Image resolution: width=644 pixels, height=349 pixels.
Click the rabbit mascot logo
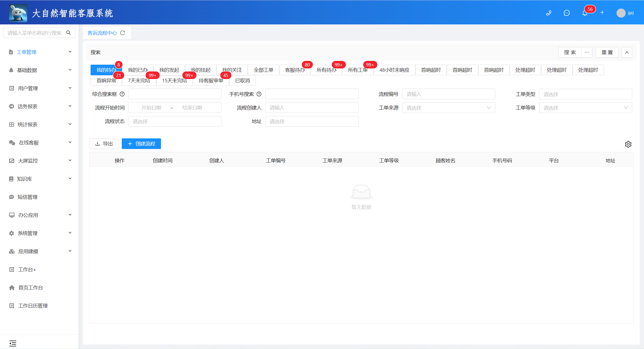pos(18,13)
